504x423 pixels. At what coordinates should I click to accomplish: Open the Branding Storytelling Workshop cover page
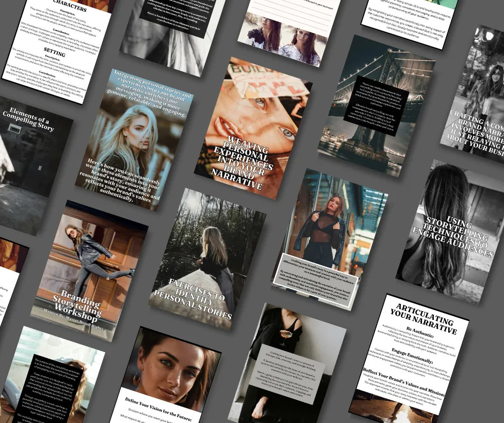coord(90,271)
